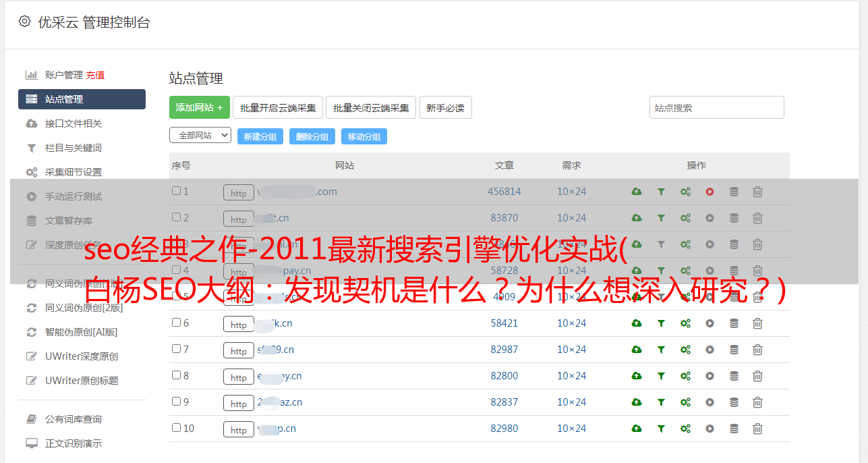Click cloud upload icon in row 1
This screenshot has height=463, width=868.
(x=637, y=192)
